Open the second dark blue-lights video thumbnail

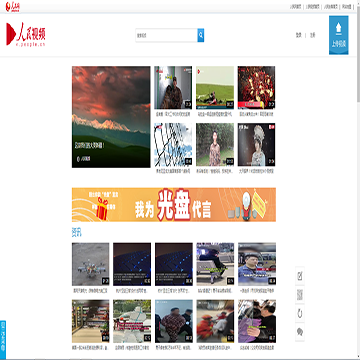[x=174, y=264]
